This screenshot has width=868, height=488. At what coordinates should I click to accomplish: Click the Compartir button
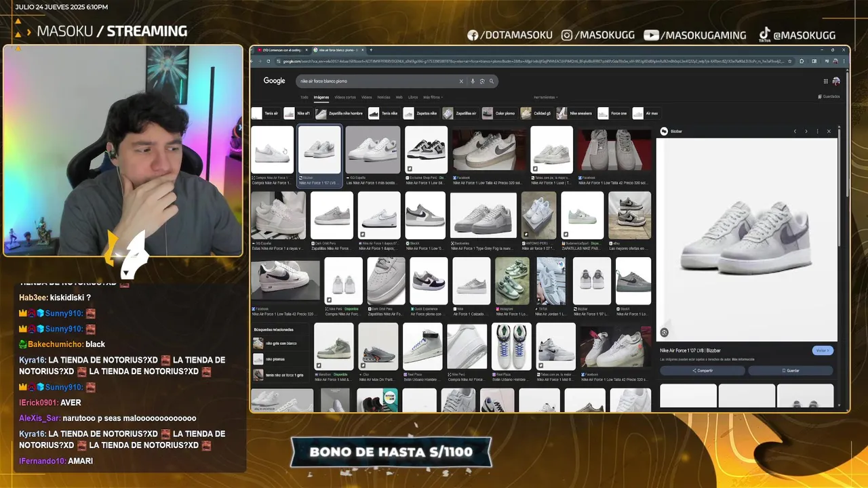pyautogui.click(x=703, y=371)
